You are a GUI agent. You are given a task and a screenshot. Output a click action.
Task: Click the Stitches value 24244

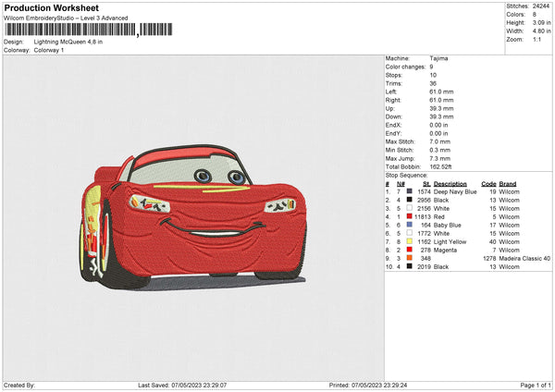coord(541,6)
